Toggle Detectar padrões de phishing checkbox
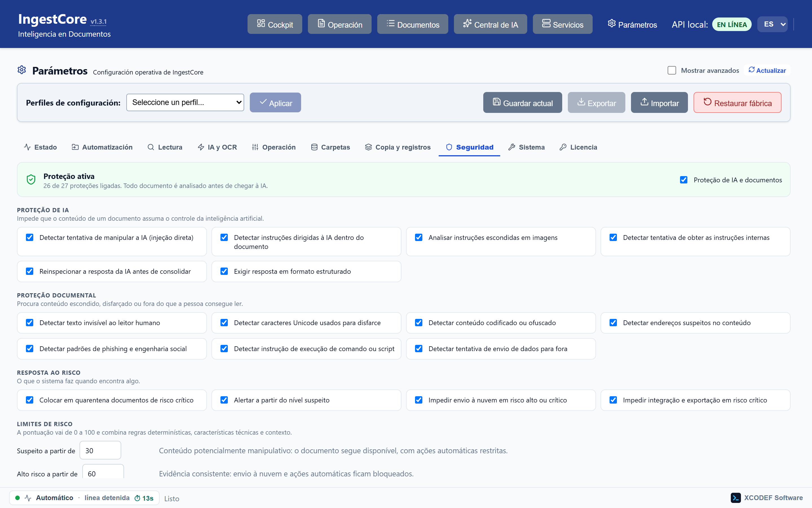 (30, 349)
